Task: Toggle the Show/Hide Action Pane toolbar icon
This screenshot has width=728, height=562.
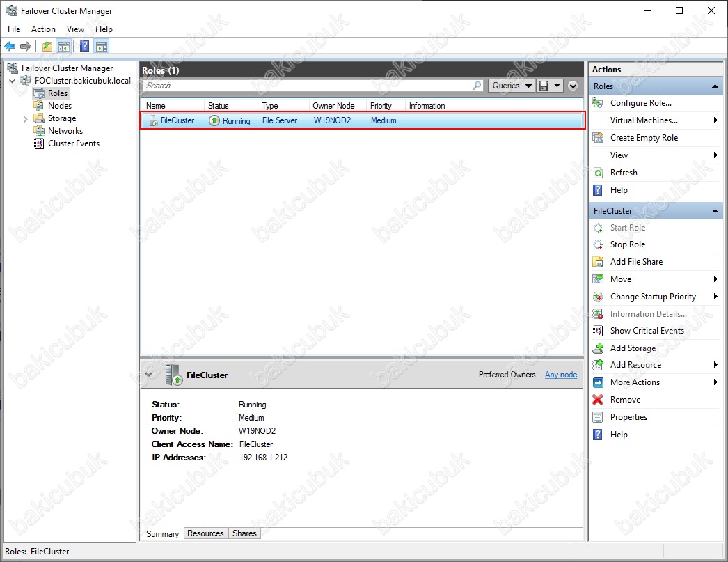Action: pyautogui.click(x=102, y=46)
